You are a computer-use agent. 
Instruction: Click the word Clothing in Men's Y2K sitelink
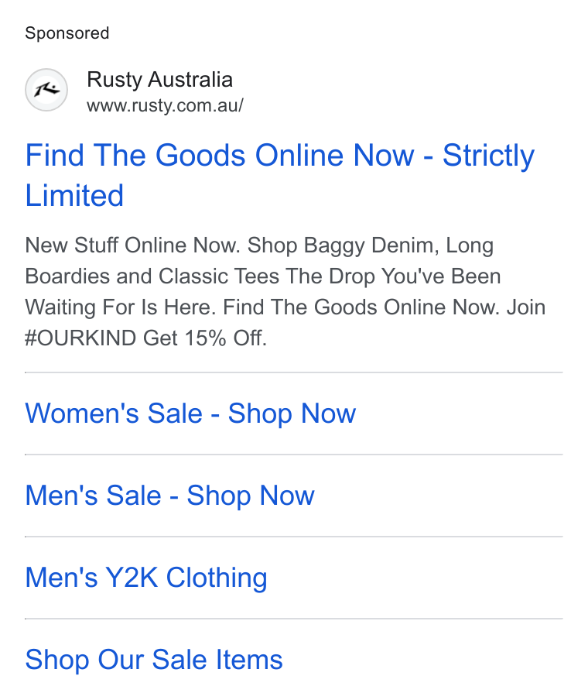point(217,577)
